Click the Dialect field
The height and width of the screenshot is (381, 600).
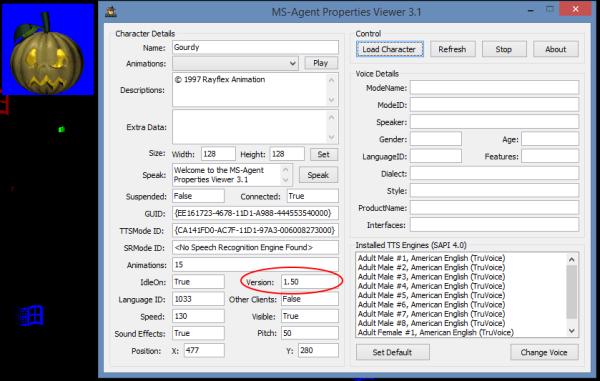[494, 173]
